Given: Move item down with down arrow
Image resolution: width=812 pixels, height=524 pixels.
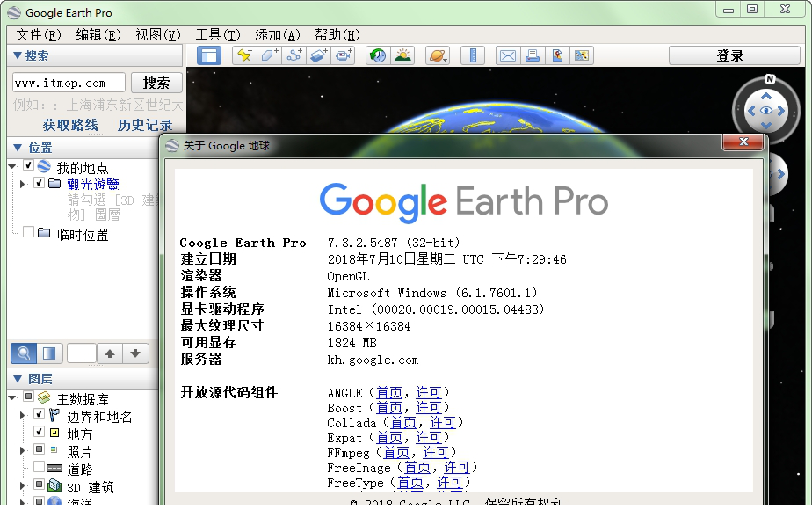Looking at the screenshot, I should coord(135,353).
